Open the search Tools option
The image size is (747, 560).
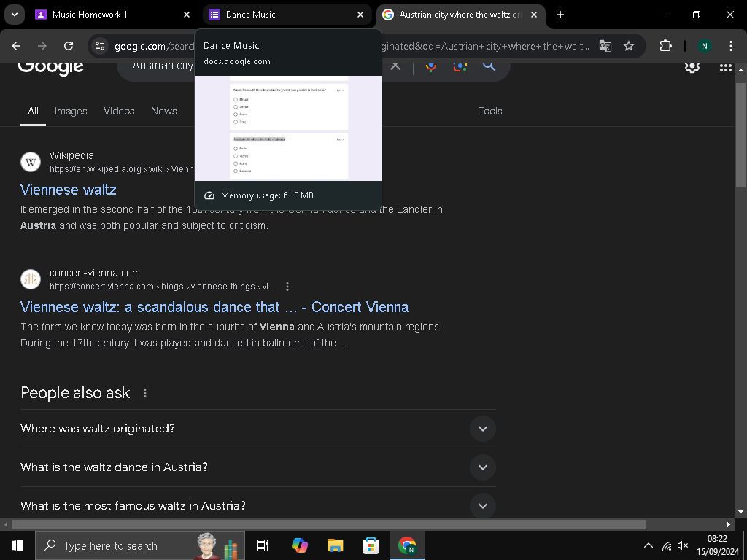tap(490, 111)
